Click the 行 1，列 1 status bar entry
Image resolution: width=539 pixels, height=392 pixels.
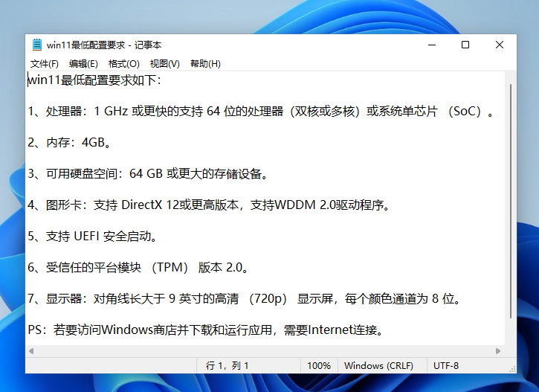coord(227,365)
